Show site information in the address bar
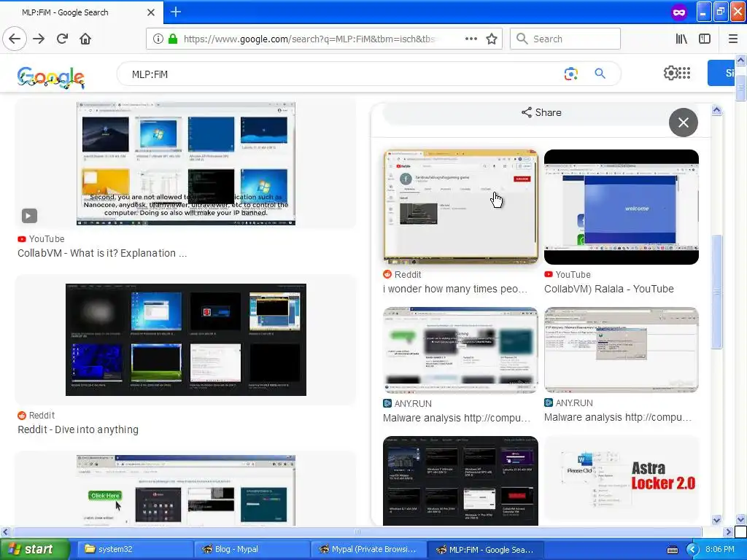 [158, 39]
